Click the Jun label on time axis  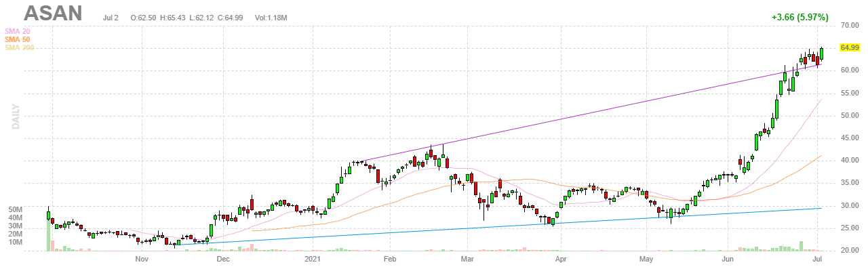pyautogui.click(x=728, y=259)
